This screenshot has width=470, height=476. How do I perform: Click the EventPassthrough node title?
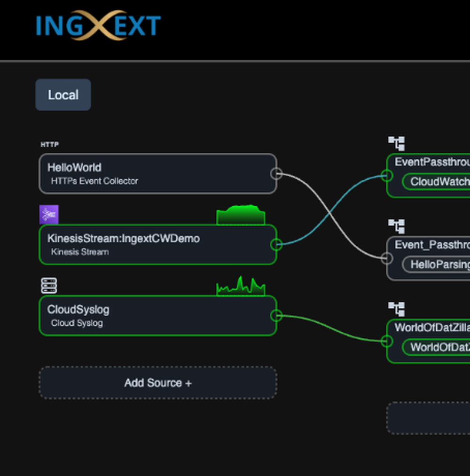(x=432, y=162)
